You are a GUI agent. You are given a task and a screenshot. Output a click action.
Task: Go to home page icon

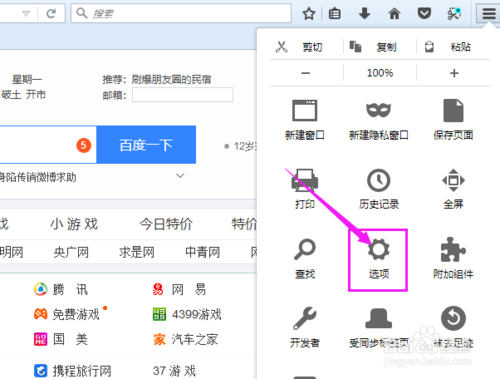pyautogui.click(x=394, y=14)
